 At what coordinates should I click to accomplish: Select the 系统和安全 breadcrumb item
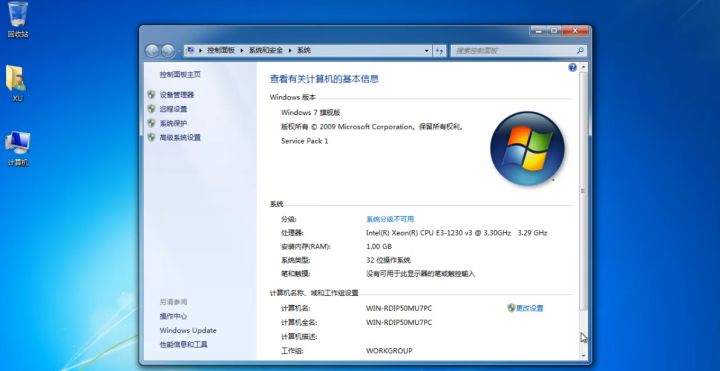point(266,51)
